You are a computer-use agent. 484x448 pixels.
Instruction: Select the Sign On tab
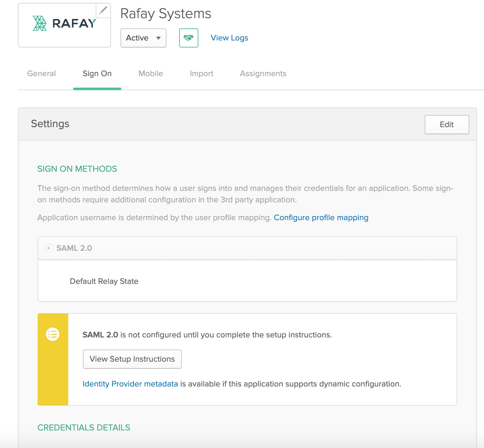[97, 74]
